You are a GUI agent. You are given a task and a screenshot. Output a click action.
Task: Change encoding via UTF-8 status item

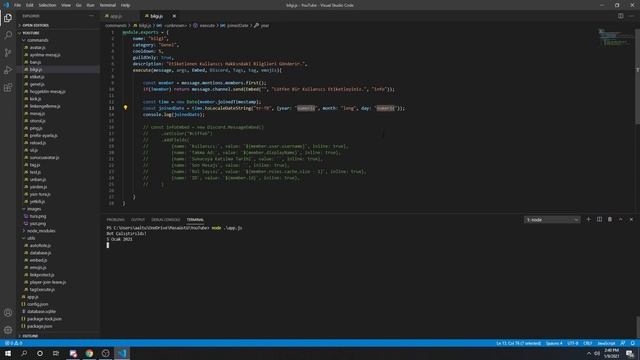click(573, 343)
